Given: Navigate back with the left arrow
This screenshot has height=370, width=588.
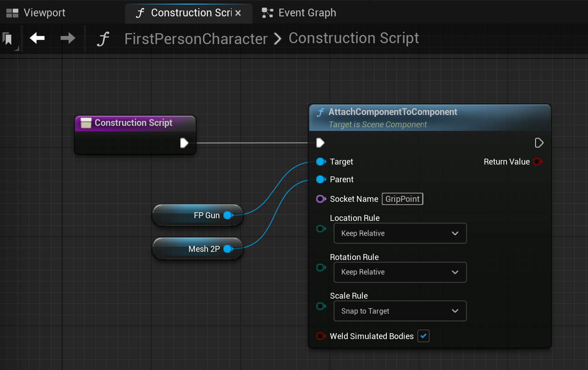Looking at the screenshot, I should 37,39.
